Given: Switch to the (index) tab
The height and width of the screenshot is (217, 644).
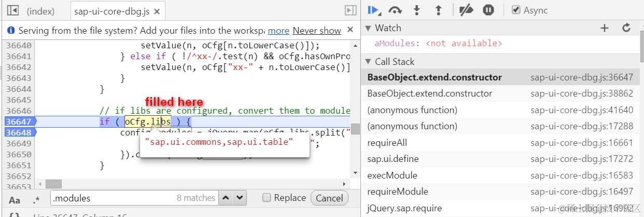Looking at the screenshot, I should click(41, 11).
